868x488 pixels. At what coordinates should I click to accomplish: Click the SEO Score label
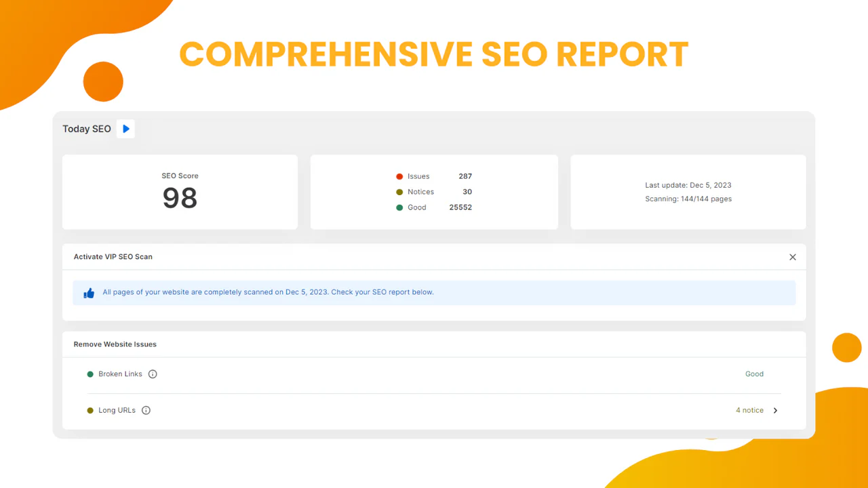[x=180, y=176]
